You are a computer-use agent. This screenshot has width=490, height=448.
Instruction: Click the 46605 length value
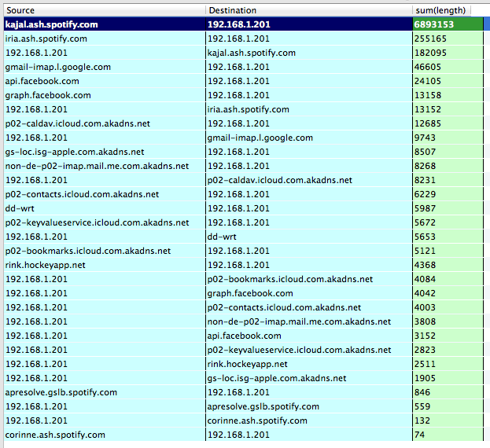pyautogui.click(x=428, y=67)
